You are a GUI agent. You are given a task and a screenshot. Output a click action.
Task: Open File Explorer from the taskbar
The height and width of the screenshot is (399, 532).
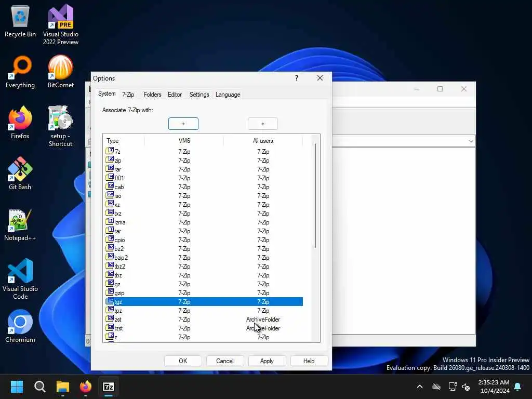63,387
